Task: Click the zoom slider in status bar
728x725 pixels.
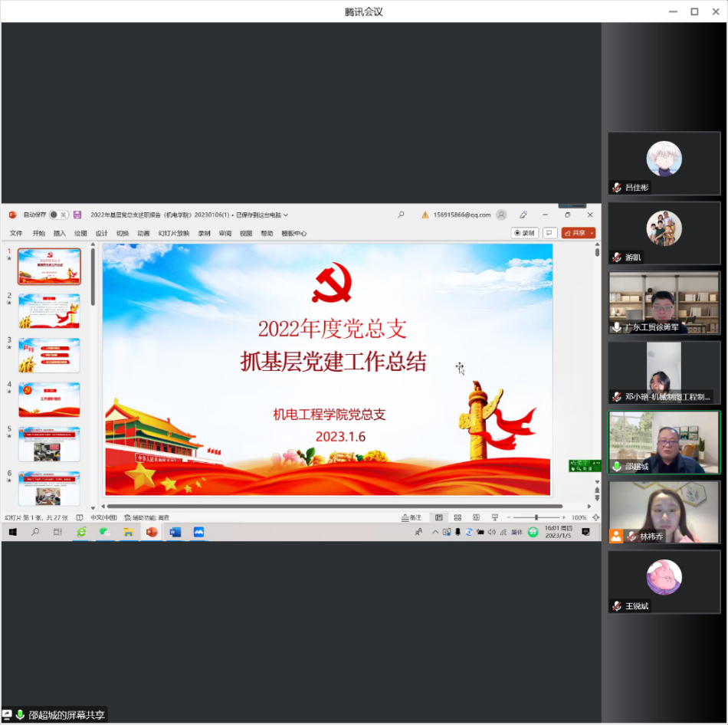Action: 536,517
